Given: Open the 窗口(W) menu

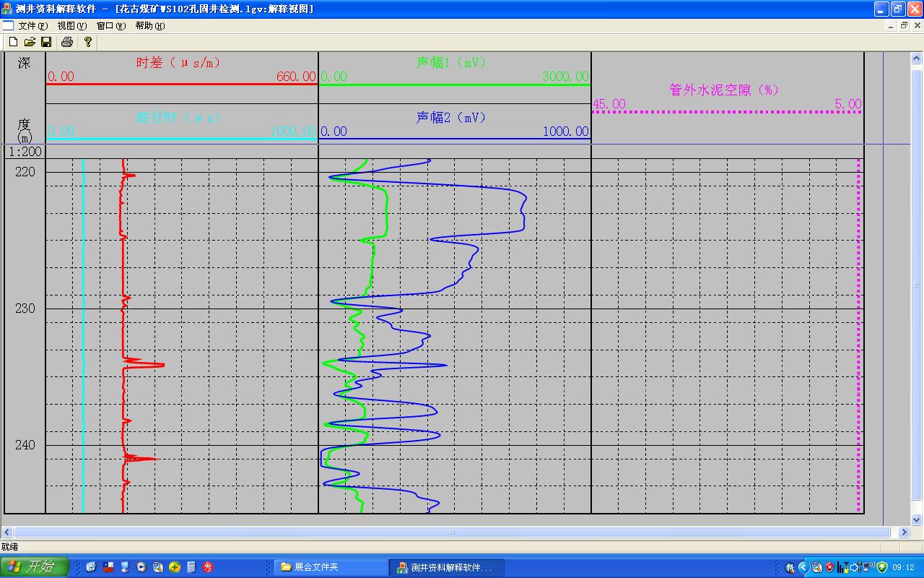Looking at the screenshot, I should point(111,25).
